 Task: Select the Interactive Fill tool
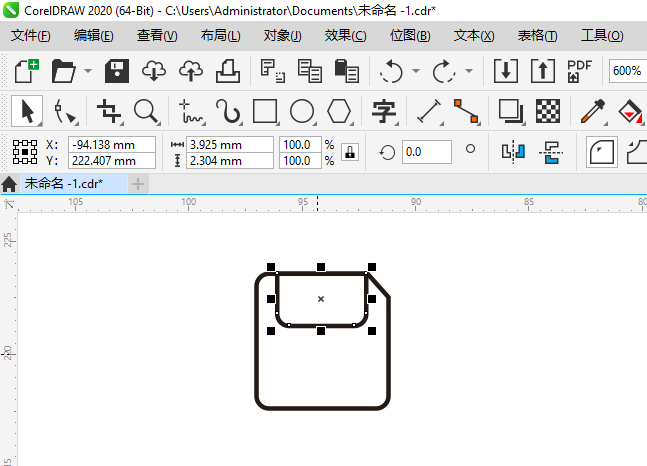630,111
